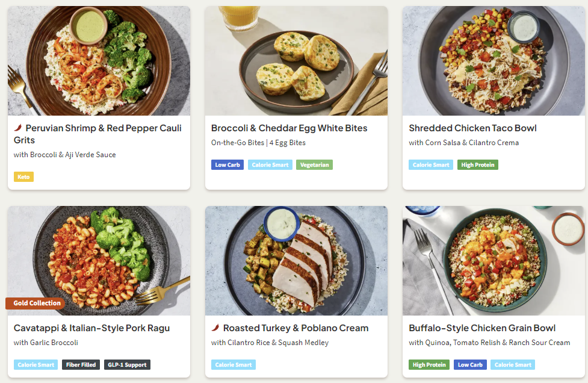Open the Buffalo-Style Chicken Grain Bowl image
This screenshot has width=588, height=383.
point(494,261)
